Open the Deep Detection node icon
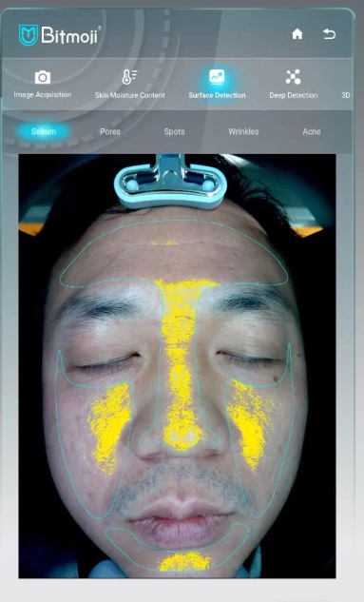Viewport: 364px width, 602px height. point(293,77)
